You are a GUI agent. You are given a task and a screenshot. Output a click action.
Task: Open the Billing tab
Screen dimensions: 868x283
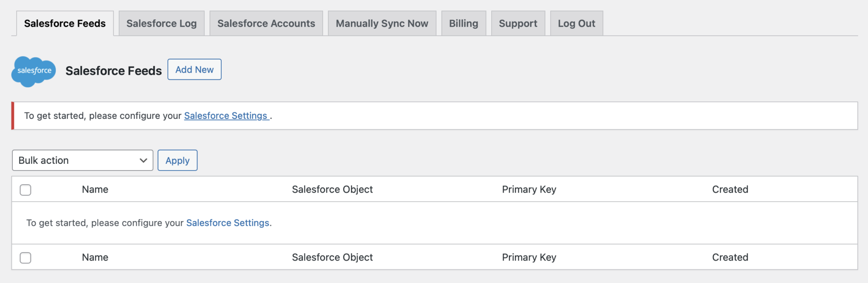click(x=463, y=23)
